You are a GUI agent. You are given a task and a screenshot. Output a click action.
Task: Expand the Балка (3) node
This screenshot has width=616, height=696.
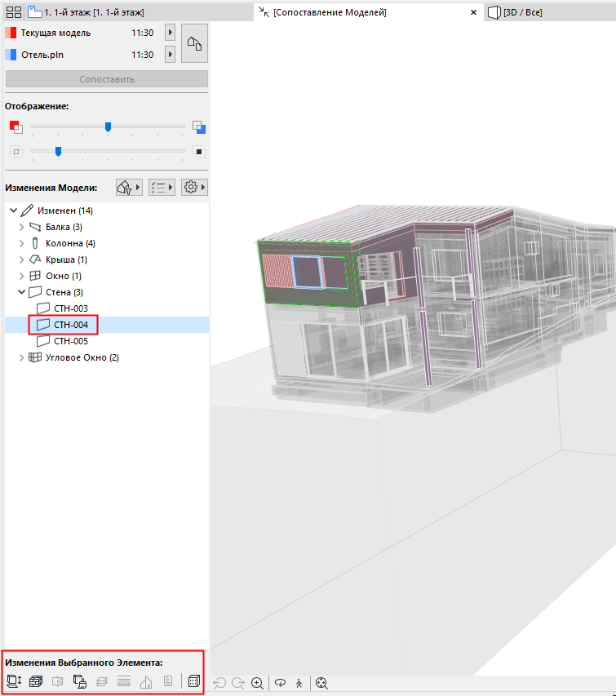point(21,227)
